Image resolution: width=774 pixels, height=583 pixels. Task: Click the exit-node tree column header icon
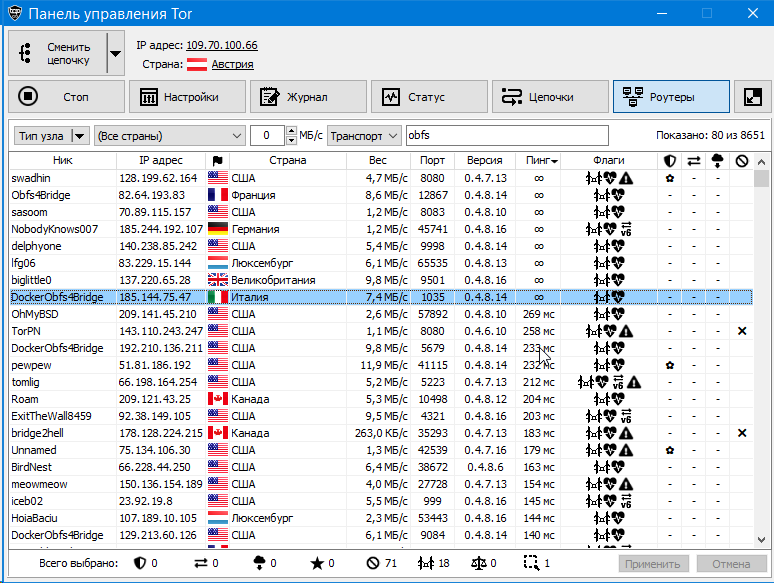718,161
